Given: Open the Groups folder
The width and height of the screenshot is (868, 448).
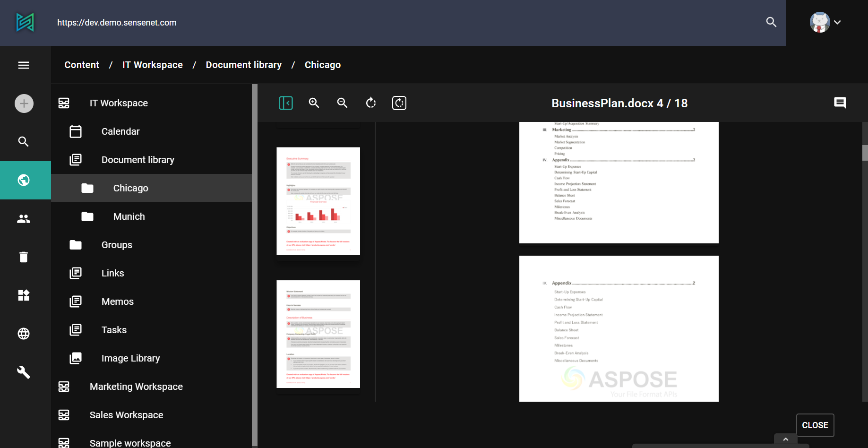Looking at the screenshot, I should (x=151, y=245).
